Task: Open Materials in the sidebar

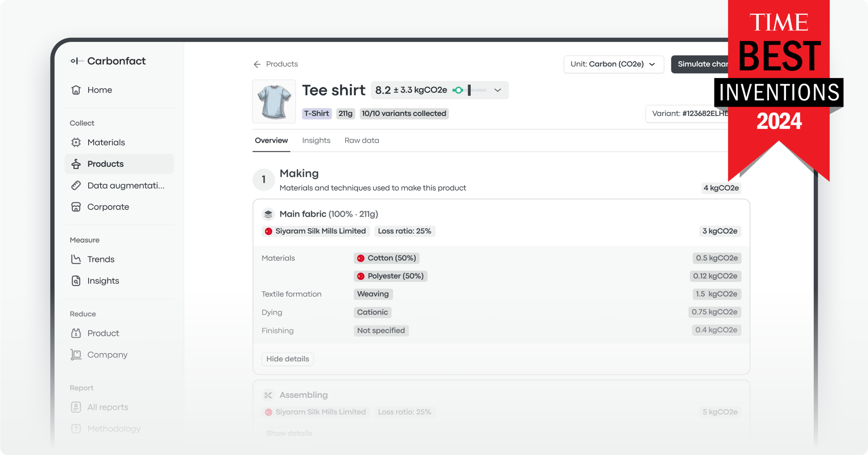Action: 119,142
